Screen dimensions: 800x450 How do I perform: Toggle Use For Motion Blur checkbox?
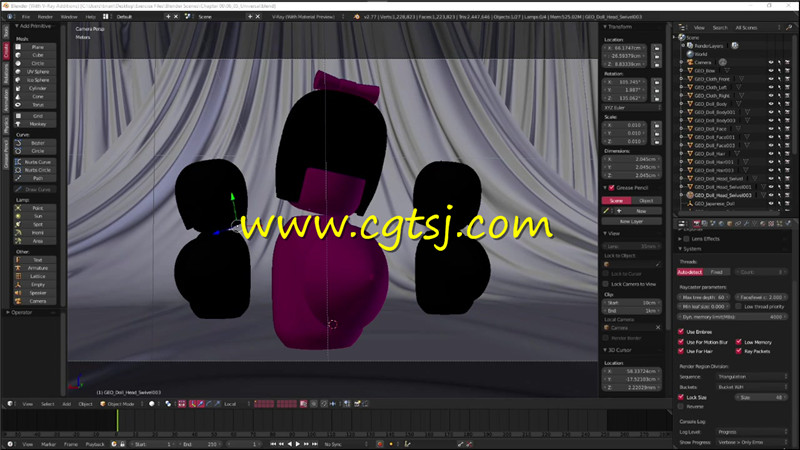[x=681, y=342]
